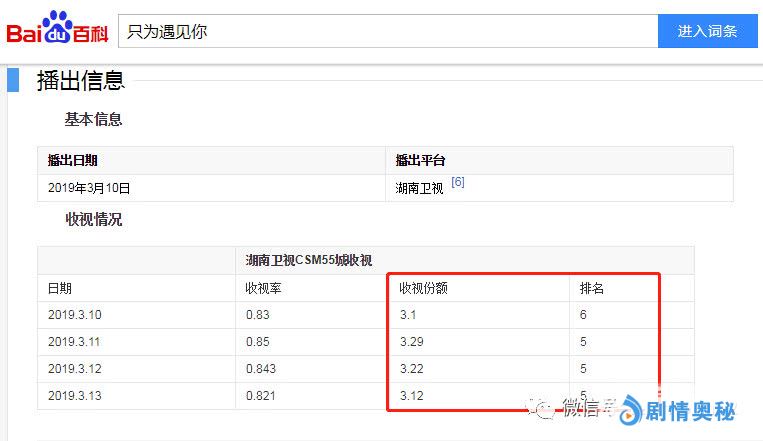
Task: Click the search box containing 只为遇见你
Action: [387, 31]
